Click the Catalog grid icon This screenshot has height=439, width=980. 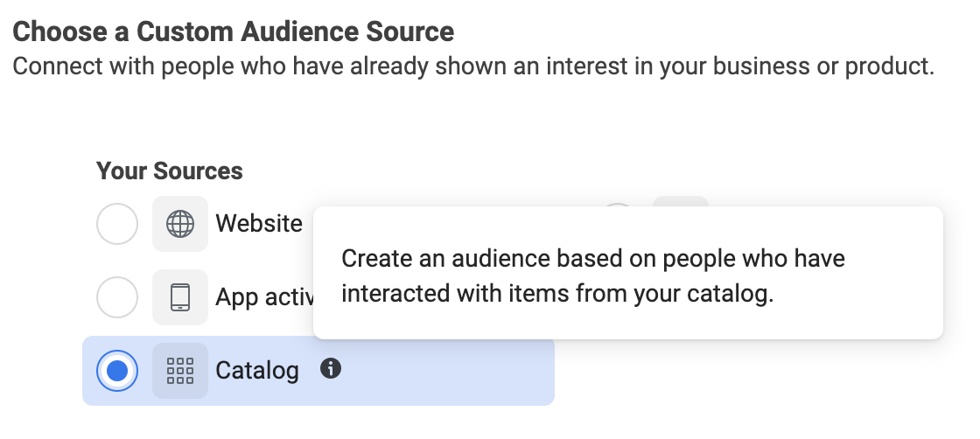click(x=180, y=371)
